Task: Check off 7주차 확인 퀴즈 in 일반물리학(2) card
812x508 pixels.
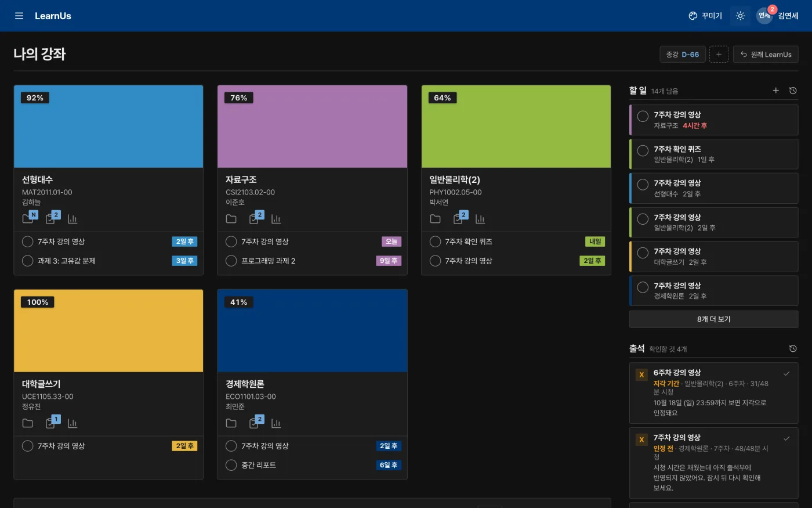Action: coord(435,242)
